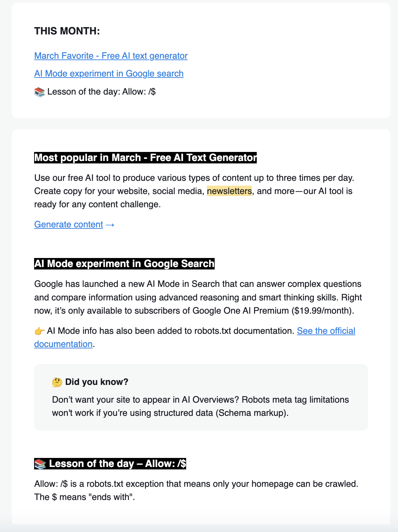The image size is (398, 532).
Task: Click the books emoji in the This Month list
Action: click(x=39, y=92)
